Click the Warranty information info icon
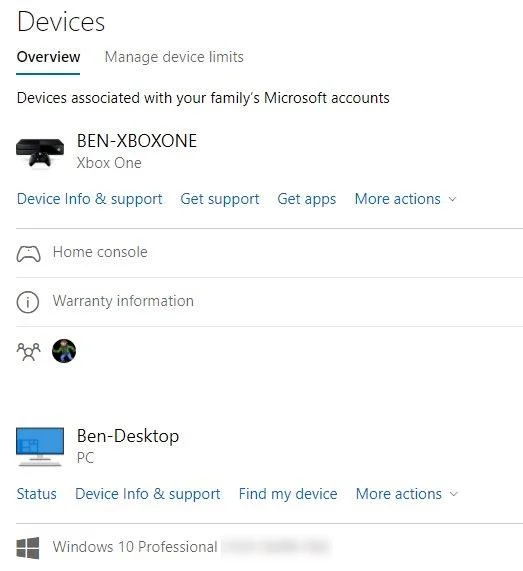523x571 pixels. (28, 302)
